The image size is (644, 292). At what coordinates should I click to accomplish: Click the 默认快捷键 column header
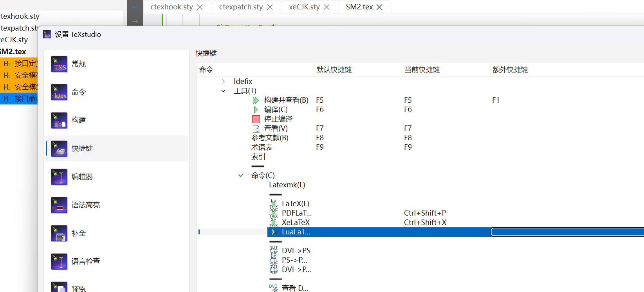[x=358, y=70]
